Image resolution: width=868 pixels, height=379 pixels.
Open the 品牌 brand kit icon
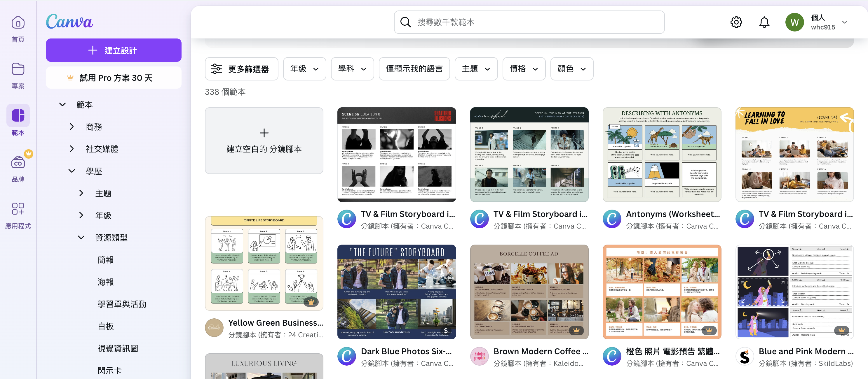[x=18, y=163]
